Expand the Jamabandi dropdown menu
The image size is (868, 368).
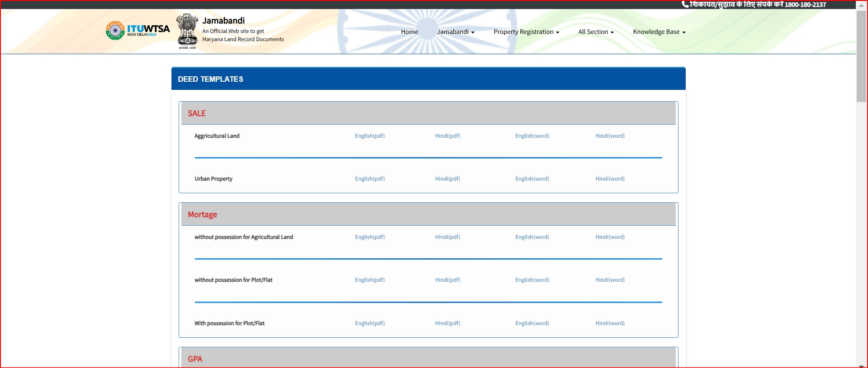(455, 32)
